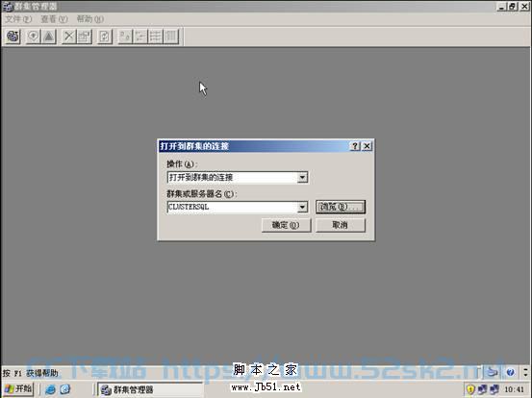The image size is (532, 398).
Task: Click the CLUSTERSQL name input field
Action: coord(232,207)
